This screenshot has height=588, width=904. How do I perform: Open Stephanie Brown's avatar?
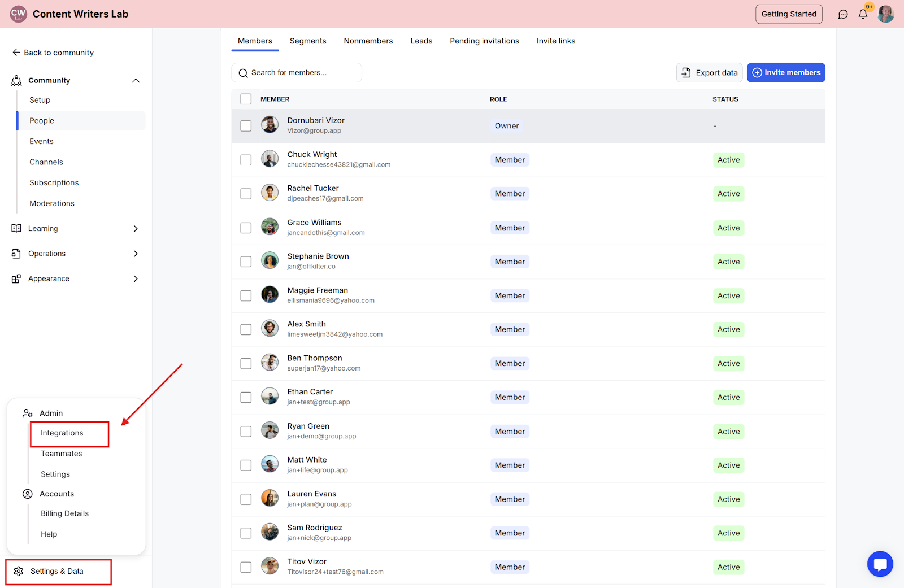[270, 260]
